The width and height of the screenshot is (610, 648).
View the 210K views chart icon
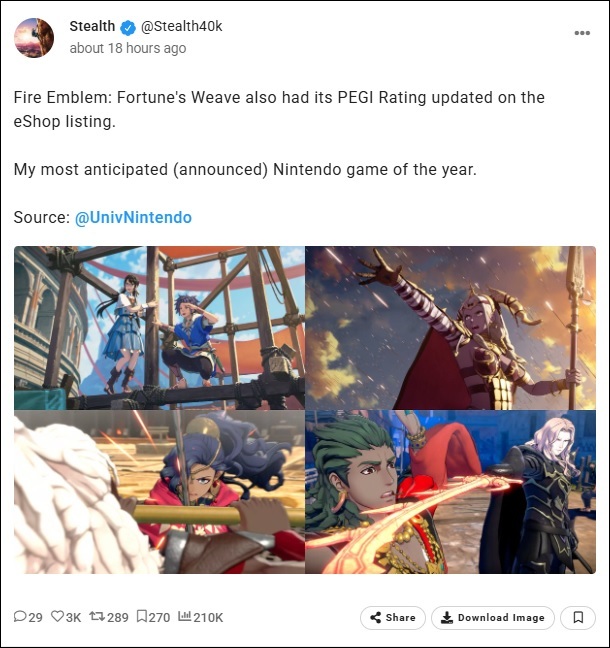184,616
